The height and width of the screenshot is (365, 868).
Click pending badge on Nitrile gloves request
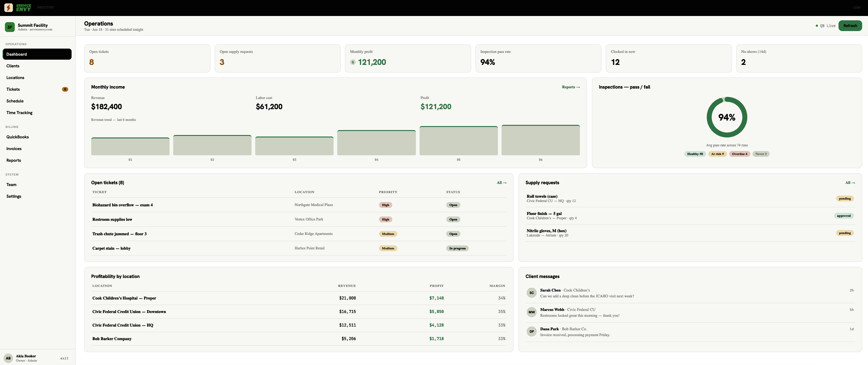pyautogui.click(x=845, y=233)
